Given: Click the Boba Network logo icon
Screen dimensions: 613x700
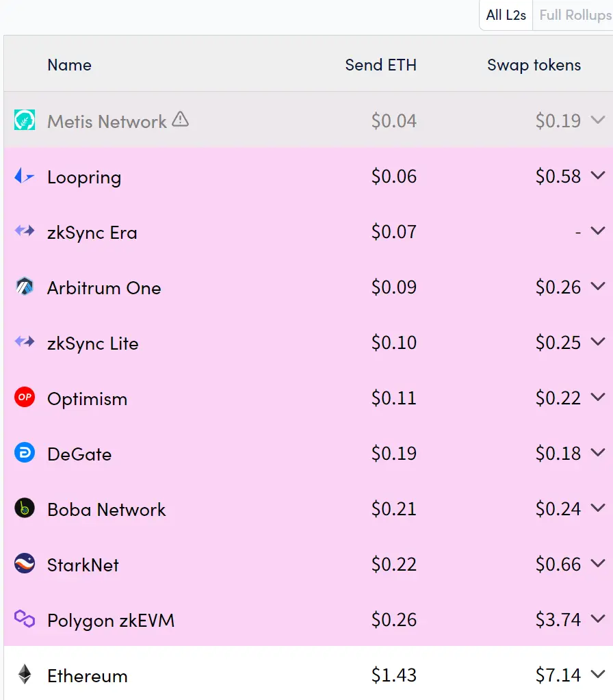Looking at the screenshot, I should pos(25,508).
